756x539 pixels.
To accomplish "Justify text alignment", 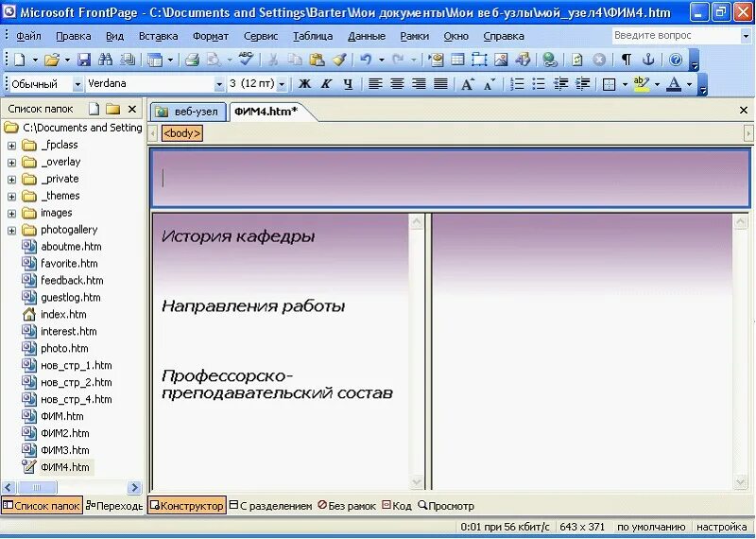I will 440,84.
